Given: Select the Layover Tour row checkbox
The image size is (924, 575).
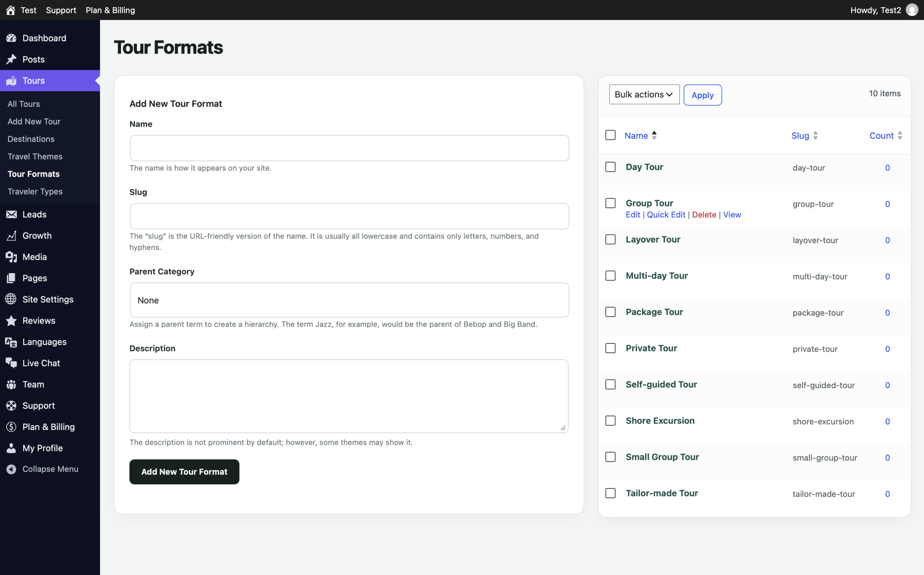Looking at the screenshot, I should coord(610,239).
